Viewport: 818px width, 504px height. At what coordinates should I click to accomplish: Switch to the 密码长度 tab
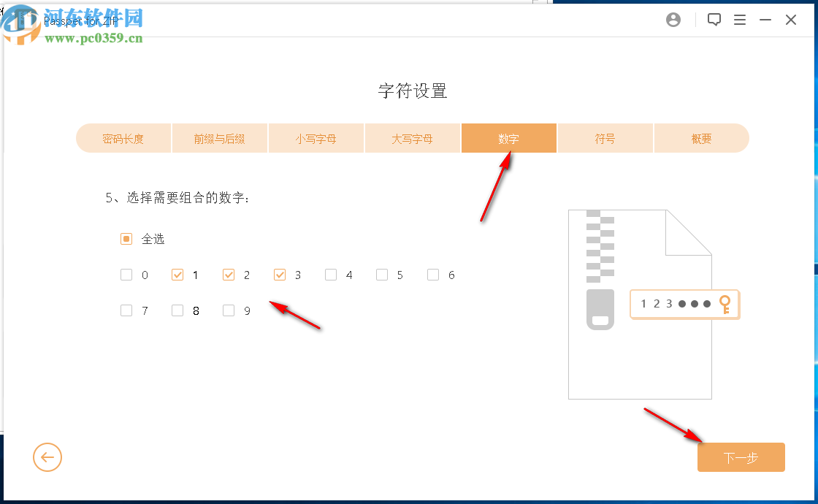(x=123, y=137)
